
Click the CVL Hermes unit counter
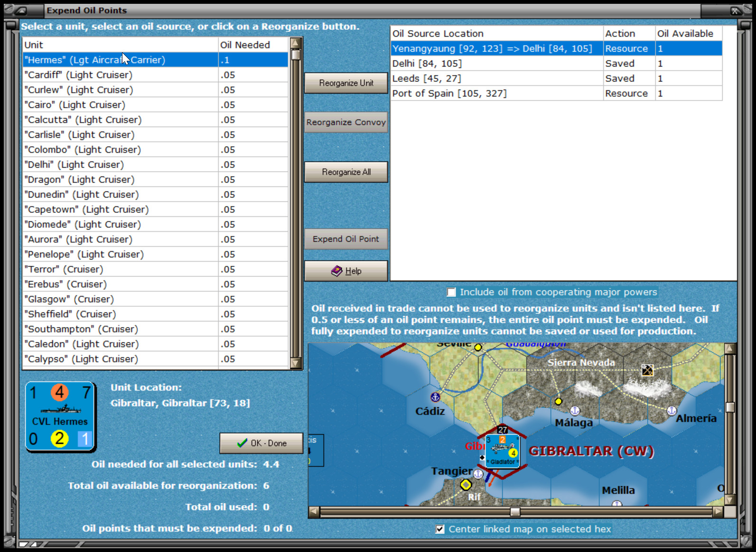60,416
